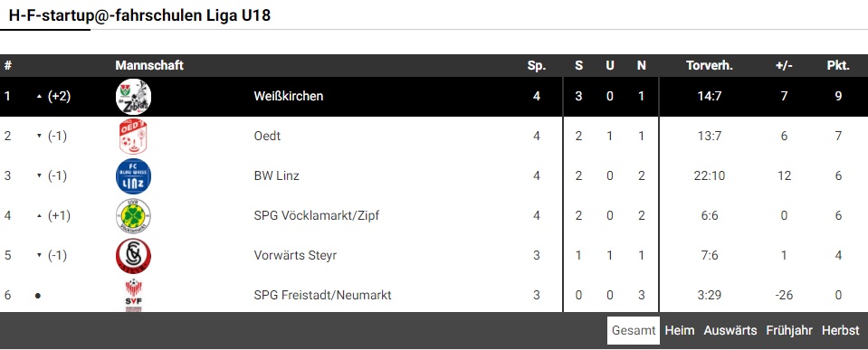Screen dimensions: 868x350
Task: Sort by the Pkt. column header
Action: (838, 65)
